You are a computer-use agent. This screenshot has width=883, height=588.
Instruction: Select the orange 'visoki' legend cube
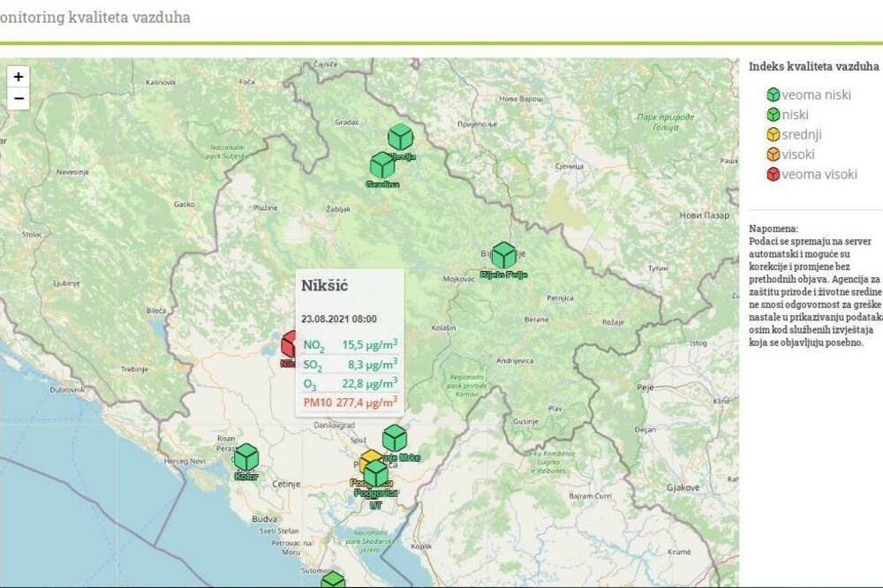773,155
